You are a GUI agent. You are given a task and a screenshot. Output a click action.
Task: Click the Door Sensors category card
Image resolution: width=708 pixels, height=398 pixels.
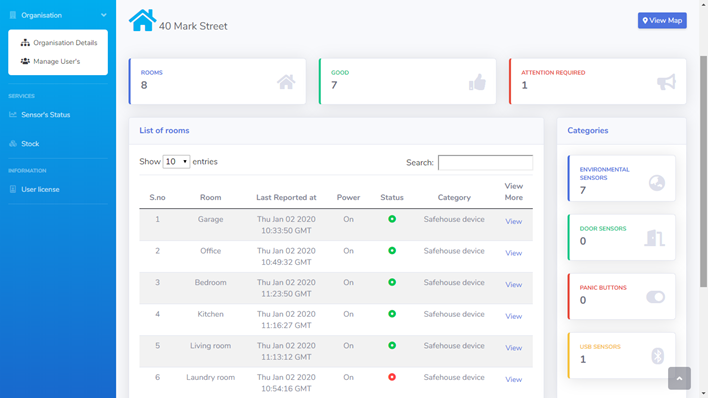pyautogui.click(x=621, y=237)
